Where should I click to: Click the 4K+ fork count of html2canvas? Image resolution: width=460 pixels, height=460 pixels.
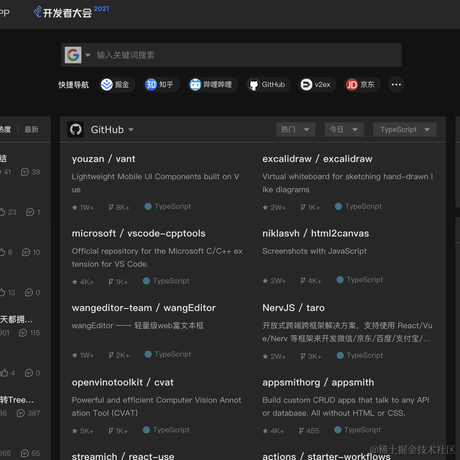(311, 281)
